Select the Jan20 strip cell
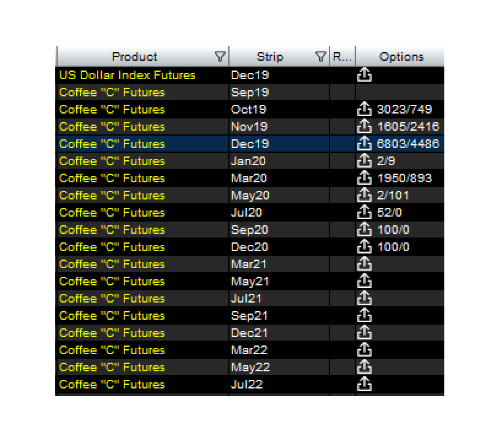The image size is (502, 448). point(279,161)
